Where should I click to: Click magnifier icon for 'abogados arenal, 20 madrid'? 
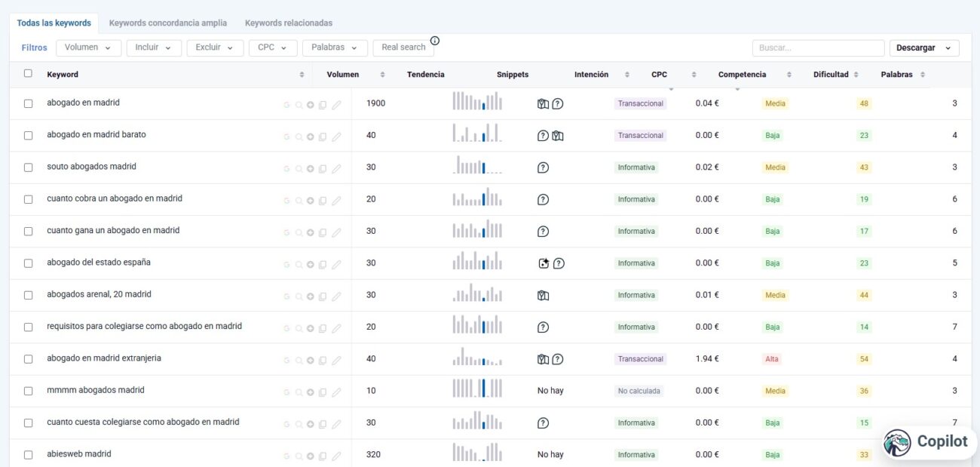coord(299,296)
